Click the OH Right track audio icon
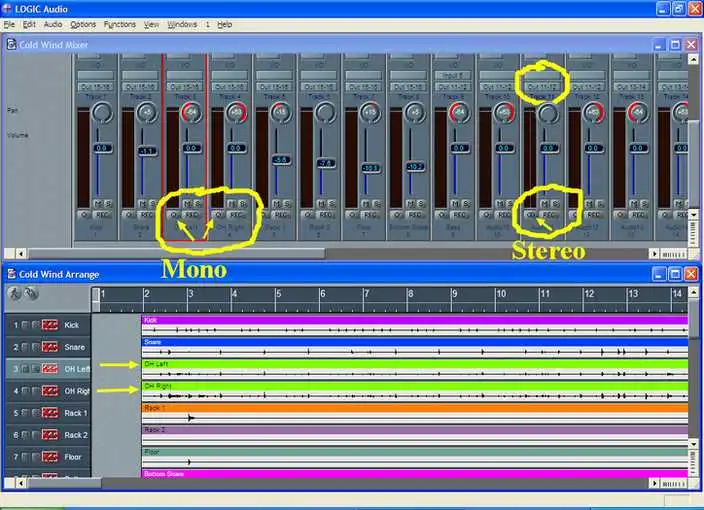 pyautogui.click(x=50, y=391)
